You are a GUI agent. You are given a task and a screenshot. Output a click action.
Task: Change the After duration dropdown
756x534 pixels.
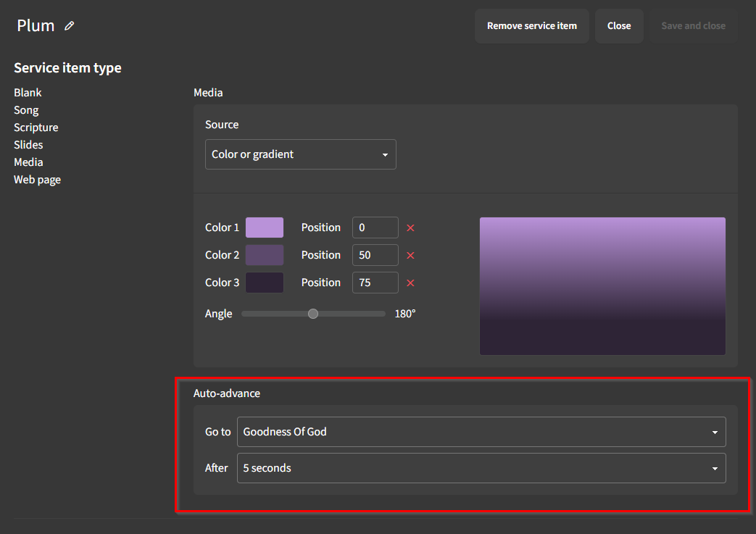(x=481, y=467)
